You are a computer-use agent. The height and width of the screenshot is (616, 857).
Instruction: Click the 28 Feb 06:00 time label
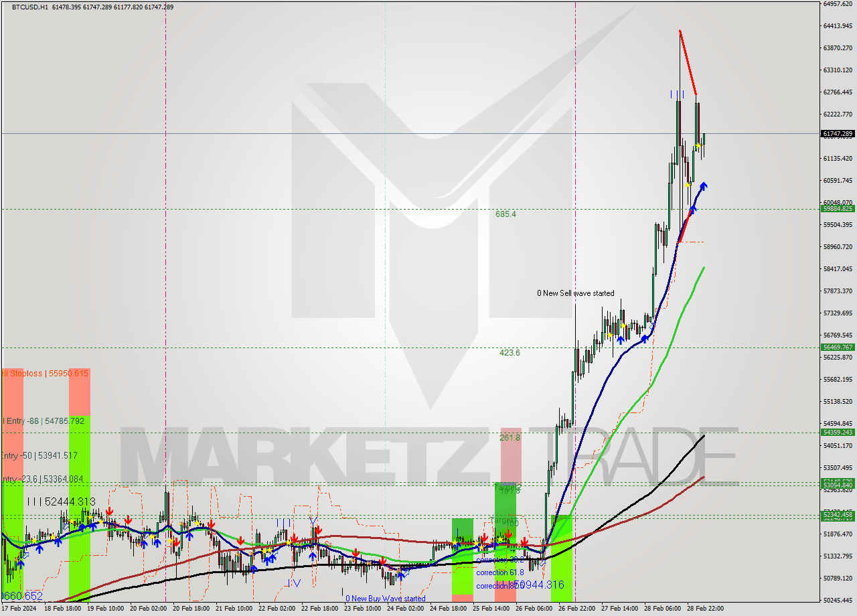[662, 609]
